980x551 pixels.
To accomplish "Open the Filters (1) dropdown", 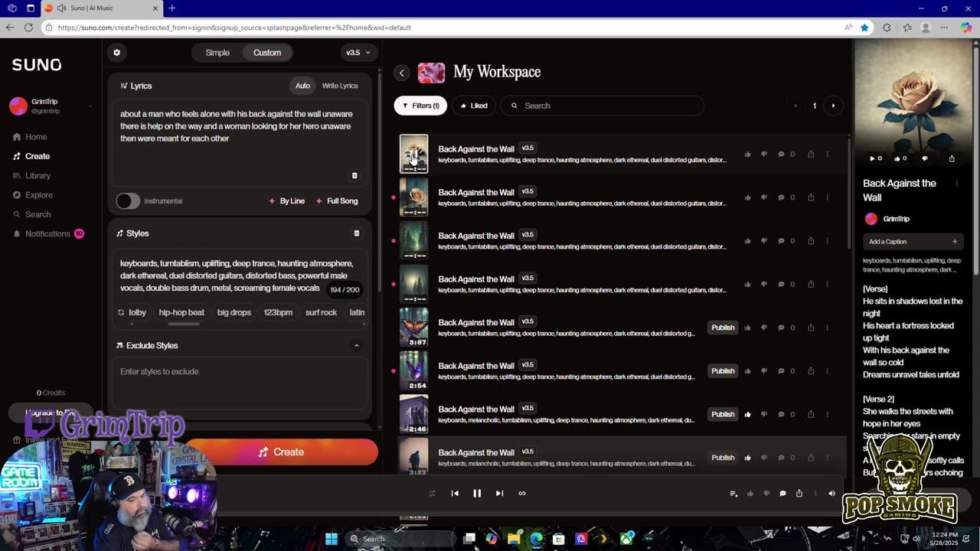I will tap(420, 106).
